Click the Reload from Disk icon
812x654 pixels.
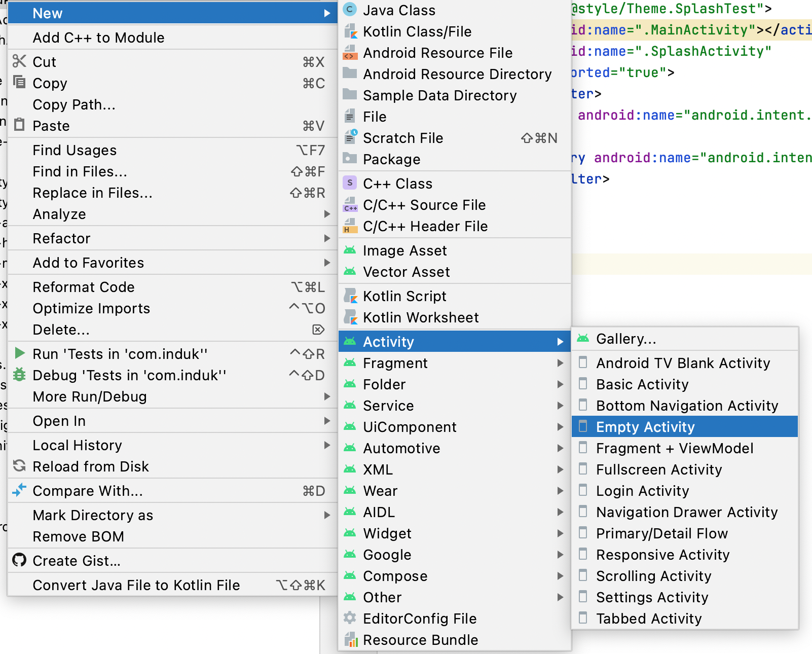click(x=19, y=466)
